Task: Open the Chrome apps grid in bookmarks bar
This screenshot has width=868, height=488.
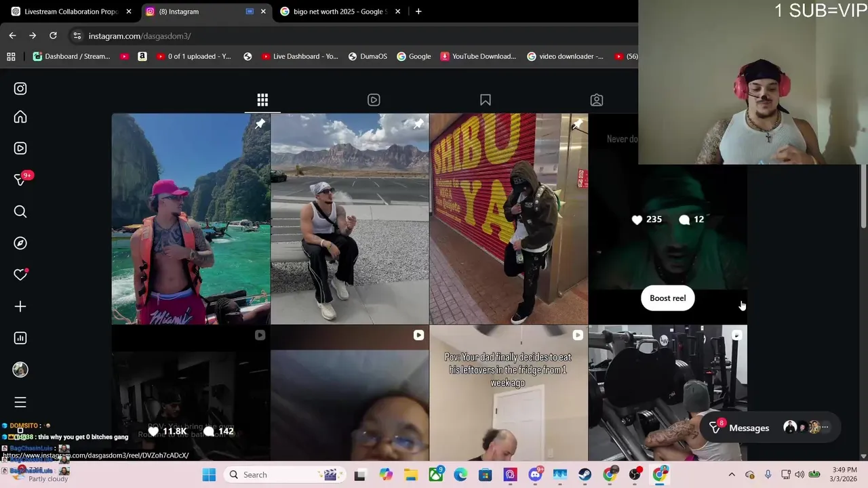Action: point(11,56)
